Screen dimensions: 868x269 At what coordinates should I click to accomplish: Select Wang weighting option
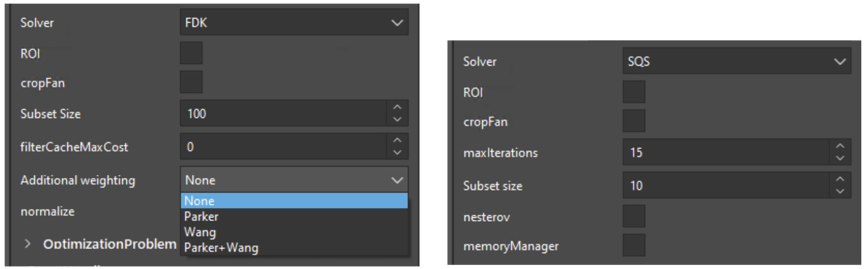pos(294,232)
